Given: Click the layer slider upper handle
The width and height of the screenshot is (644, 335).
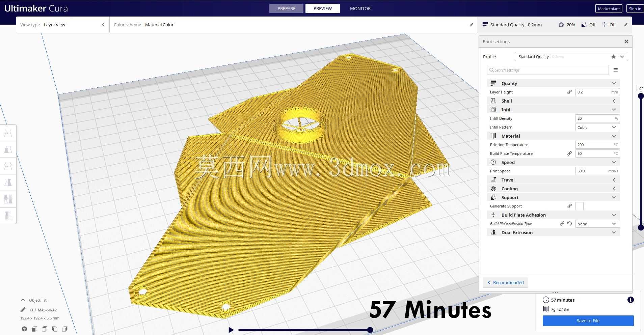Looking at the screenshot, I should tap(641, 96).
